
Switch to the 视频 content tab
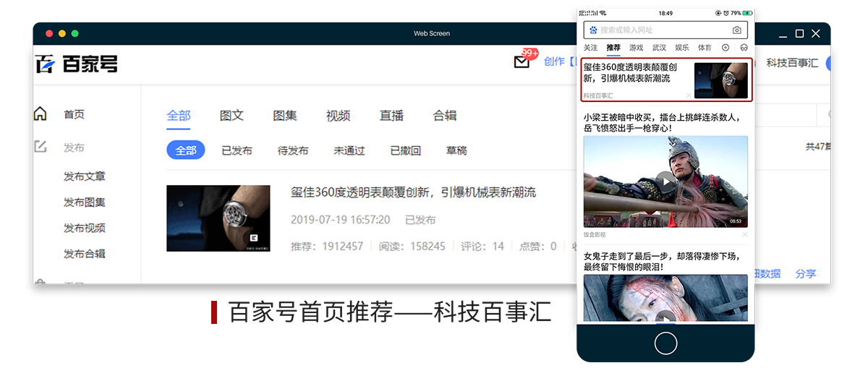338,116
